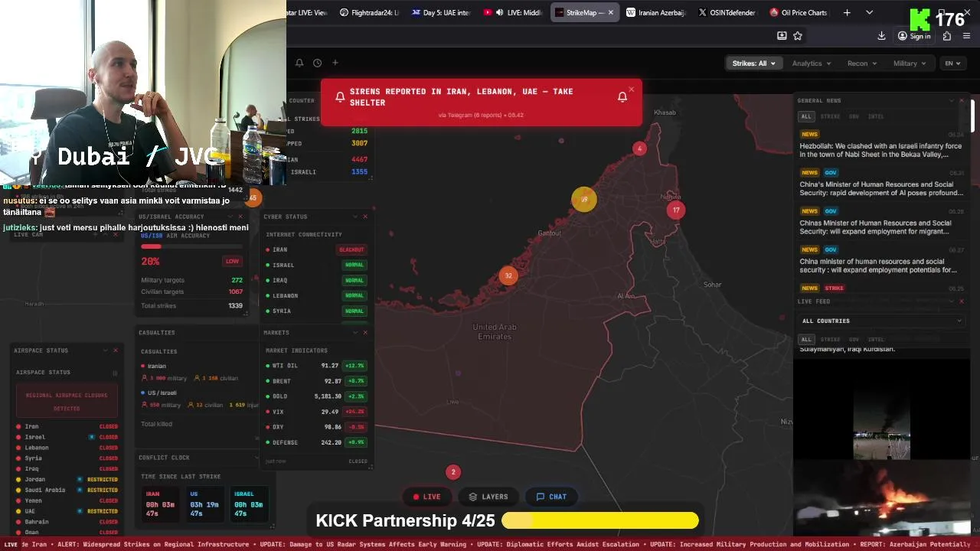Open the Recon dropdown menu
The image size is (980, 551).
coord(861,64)
